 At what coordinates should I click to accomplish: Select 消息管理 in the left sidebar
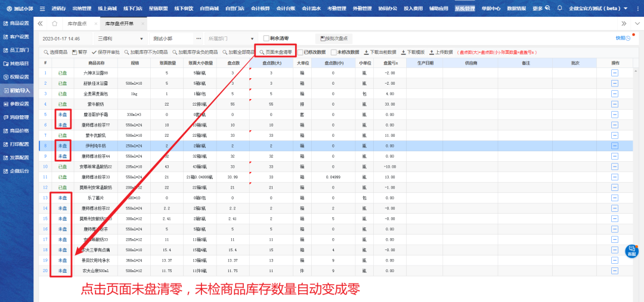[x=16, y=117]
